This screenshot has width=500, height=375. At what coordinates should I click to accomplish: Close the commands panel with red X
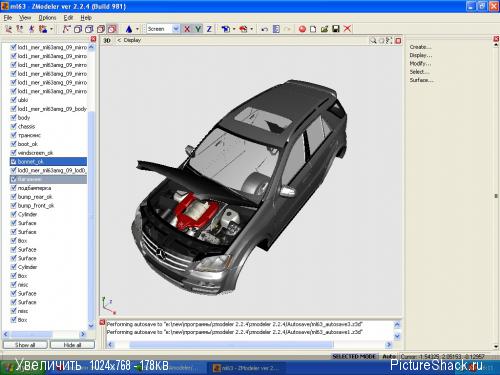(x=496, y=39)
